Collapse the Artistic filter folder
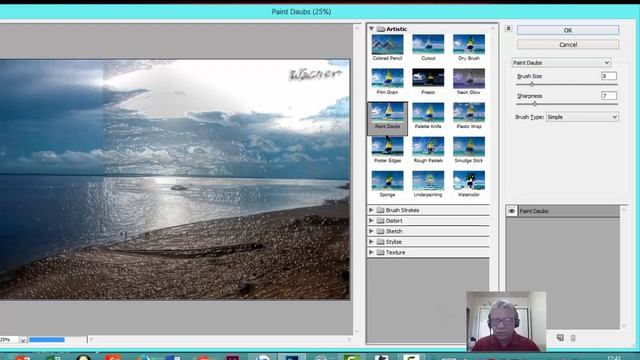This screenshot has width=640, height=360. [371, 29]
